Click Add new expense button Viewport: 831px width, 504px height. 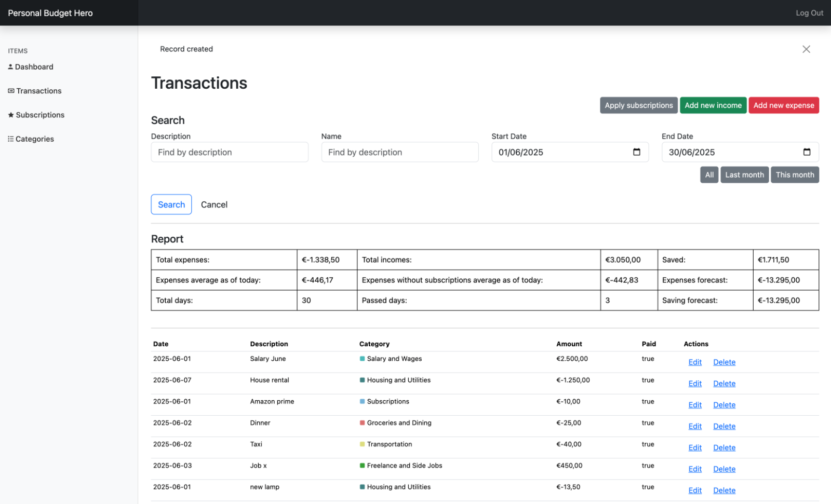[783, 105]
